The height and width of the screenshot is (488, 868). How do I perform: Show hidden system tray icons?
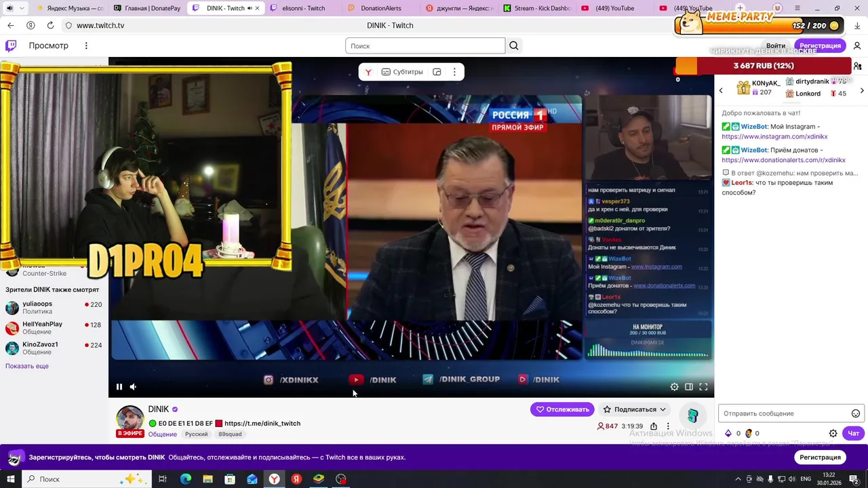point(738,479)
